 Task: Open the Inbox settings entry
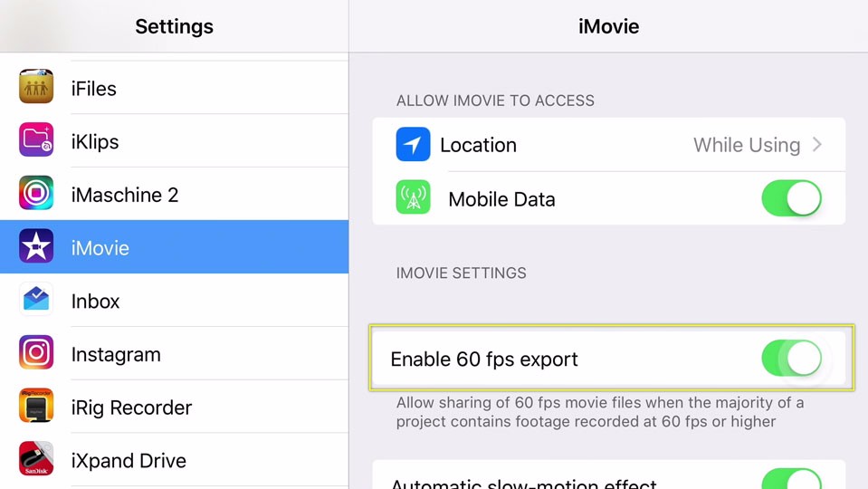tap(175, 300)
